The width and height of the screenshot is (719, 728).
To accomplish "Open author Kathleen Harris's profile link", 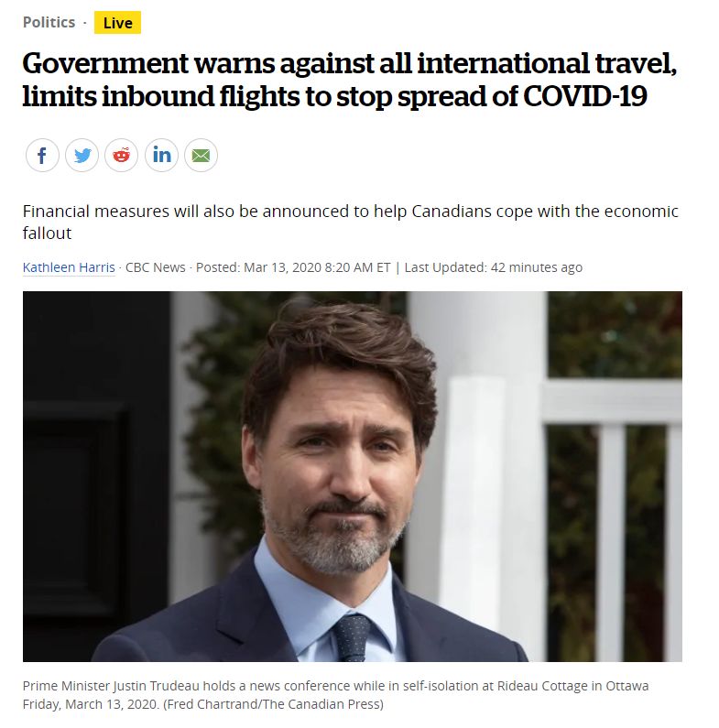I will pyautogui.click(x=69, y=267).
